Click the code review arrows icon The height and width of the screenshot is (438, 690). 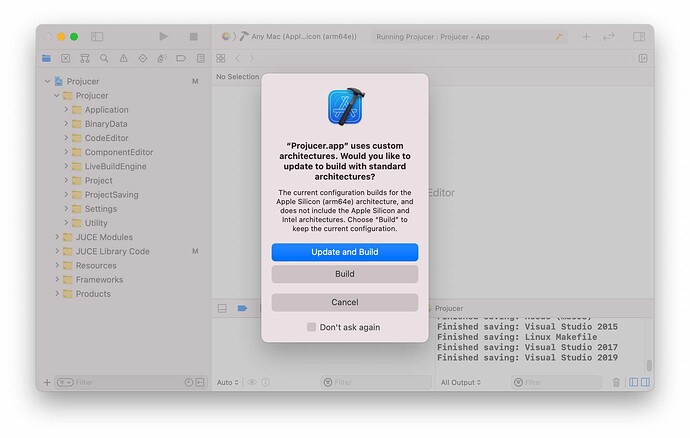click(609, 37)
